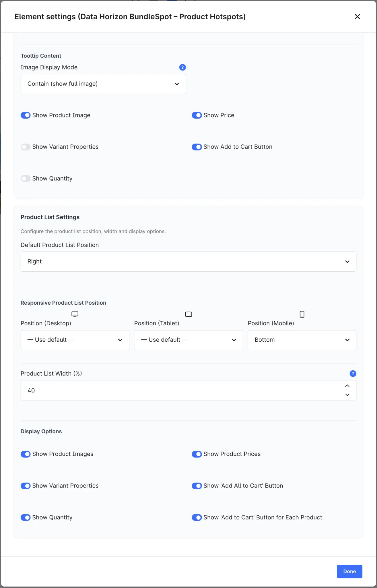This screenshot has width=377, height=588.
Task: Open Position (Tablet) dropdown
Action: point(188,340)
